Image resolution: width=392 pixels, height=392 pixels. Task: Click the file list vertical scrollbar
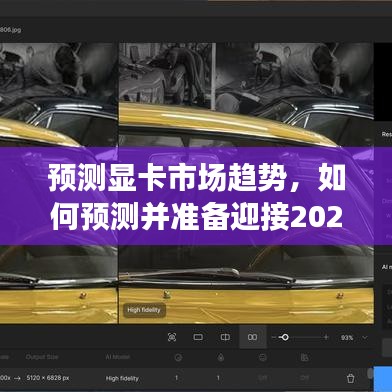point(370,373)
